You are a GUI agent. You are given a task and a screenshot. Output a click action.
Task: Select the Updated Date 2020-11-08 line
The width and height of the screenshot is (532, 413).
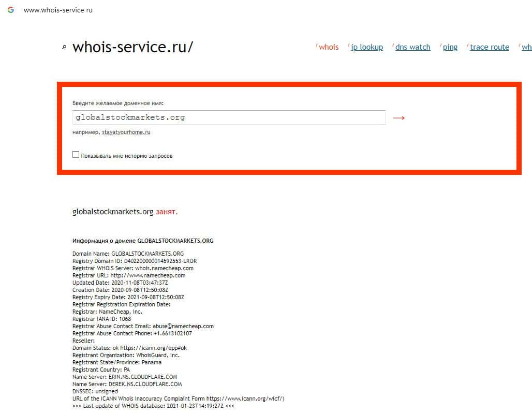click(x=120, y=283)
